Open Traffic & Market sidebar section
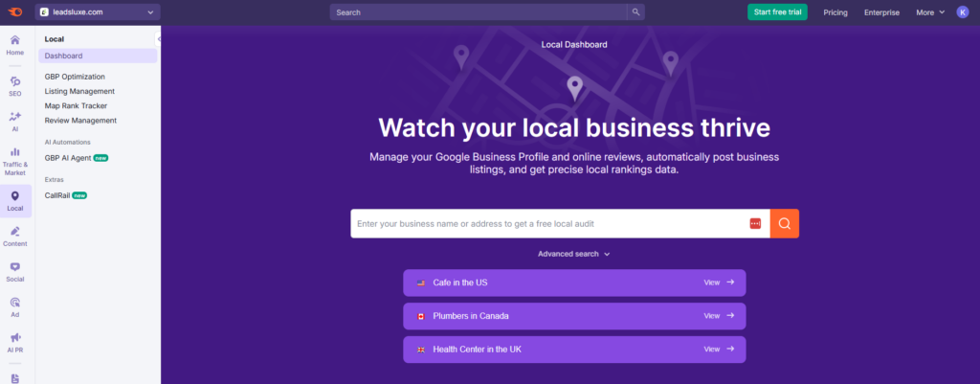Screen dimensions: 980x384 click(x=15, y=161)
